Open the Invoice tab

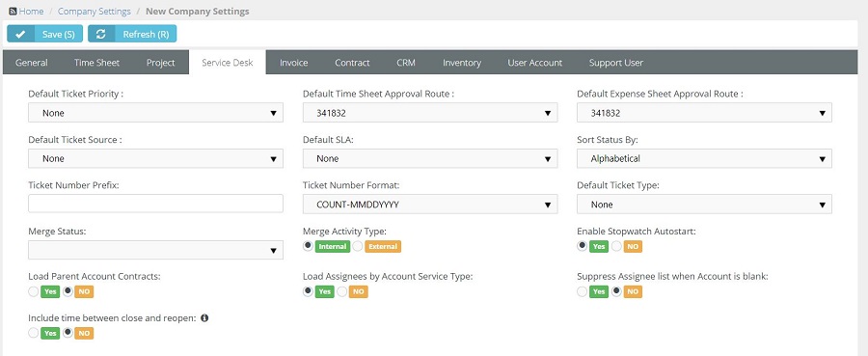point(293,63)
